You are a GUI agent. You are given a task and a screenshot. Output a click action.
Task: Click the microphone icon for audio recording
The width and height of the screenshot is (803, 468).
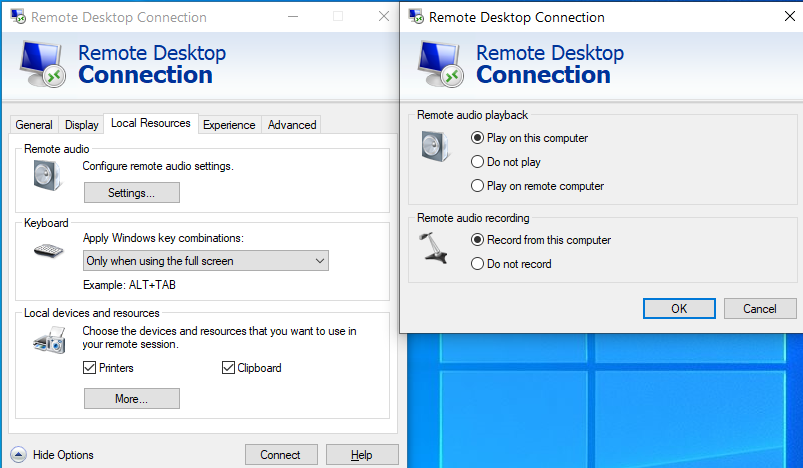click(x=433, y=248)
